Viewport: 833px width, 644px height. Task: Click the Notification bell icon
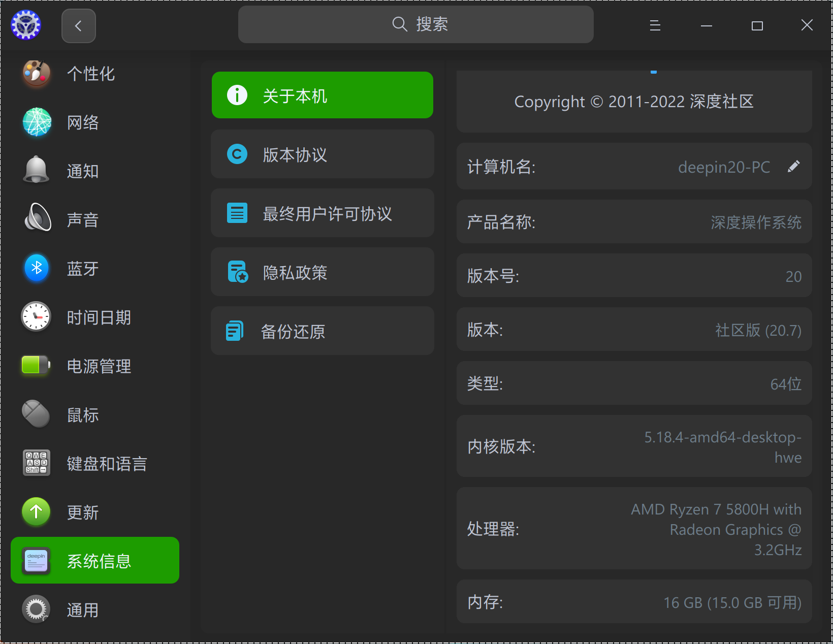coord(37,170)
